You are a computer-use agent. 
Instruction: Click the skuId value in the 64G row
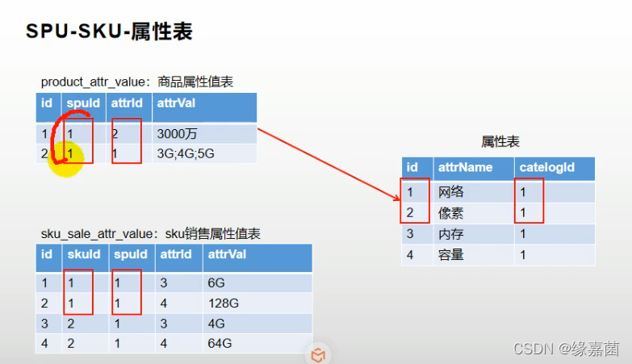(71, 344)
